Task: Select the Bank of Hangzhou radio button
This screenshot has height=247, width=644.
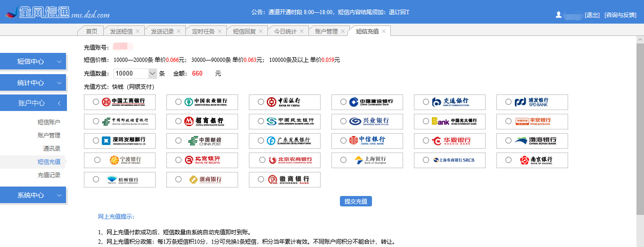Action: pyautogui.click(x=96, y=179)
